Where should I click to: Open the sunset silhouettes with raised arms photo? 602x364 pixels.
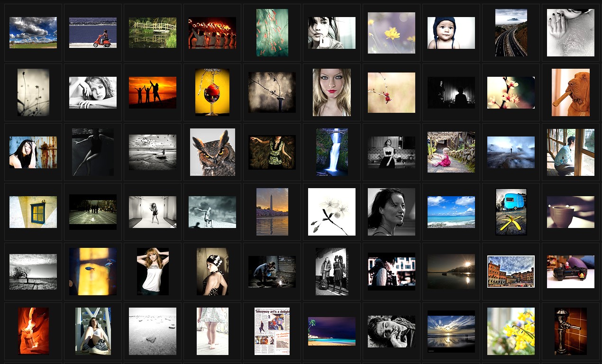[x=153, y=92]
